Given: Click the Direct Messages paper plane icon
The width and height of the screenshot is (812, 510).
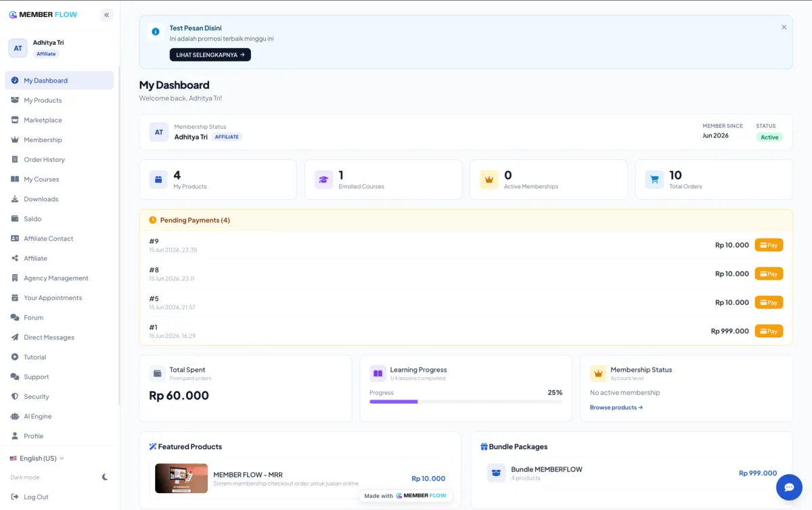Looking at the screenshot, I should [x=15, y=337].
